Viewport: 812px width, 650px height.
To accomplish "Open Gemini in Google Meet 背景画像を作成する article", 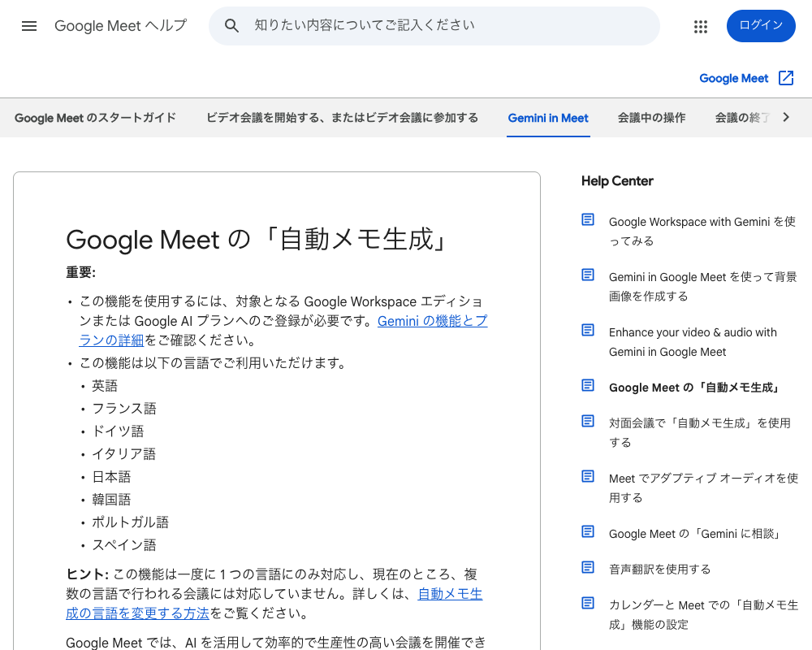I will pos(702,287).
